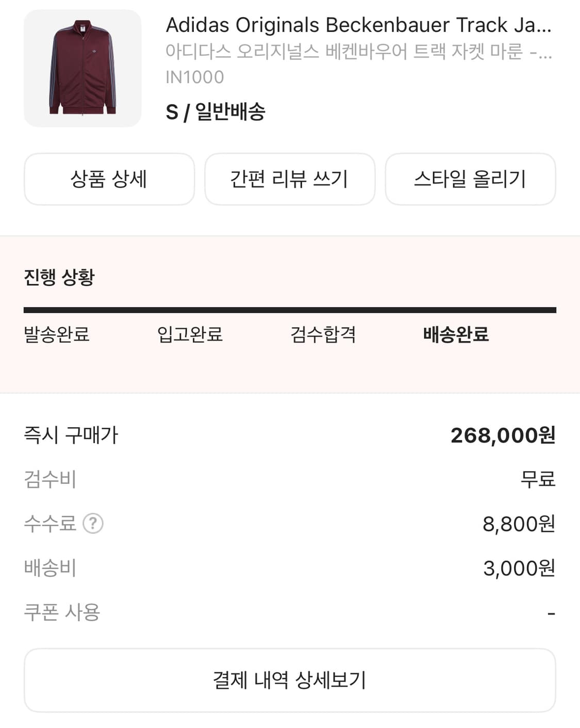Select the 발송완료 progress step
The width and height of the screenshot is (580, 728).
coord(57,334)
